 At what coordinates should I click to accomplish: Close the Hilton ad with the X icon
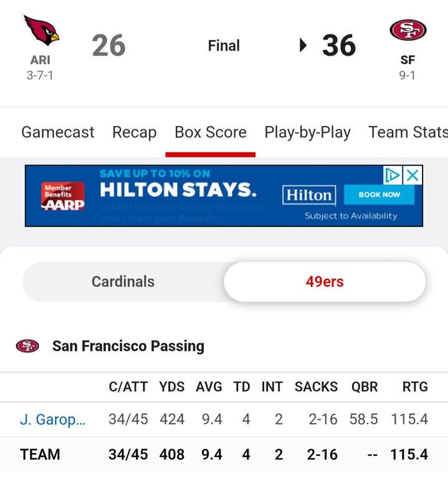click(412, 175)
